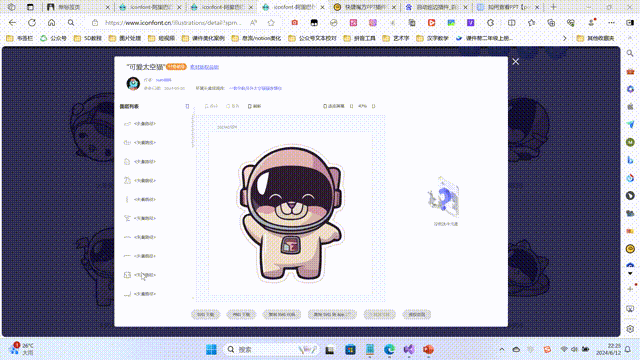Screen dimensions: 640x360
Task: Select the topmost vector path layer row
Action: click(140, 124)
